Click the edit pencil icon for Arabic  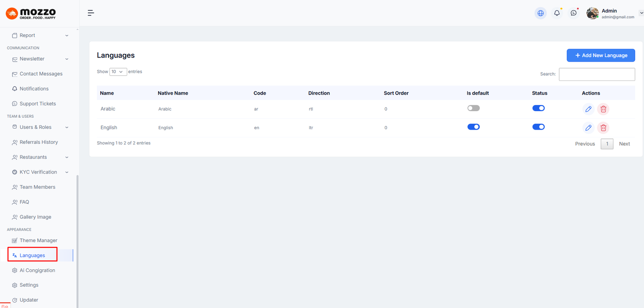click(588, 109)
